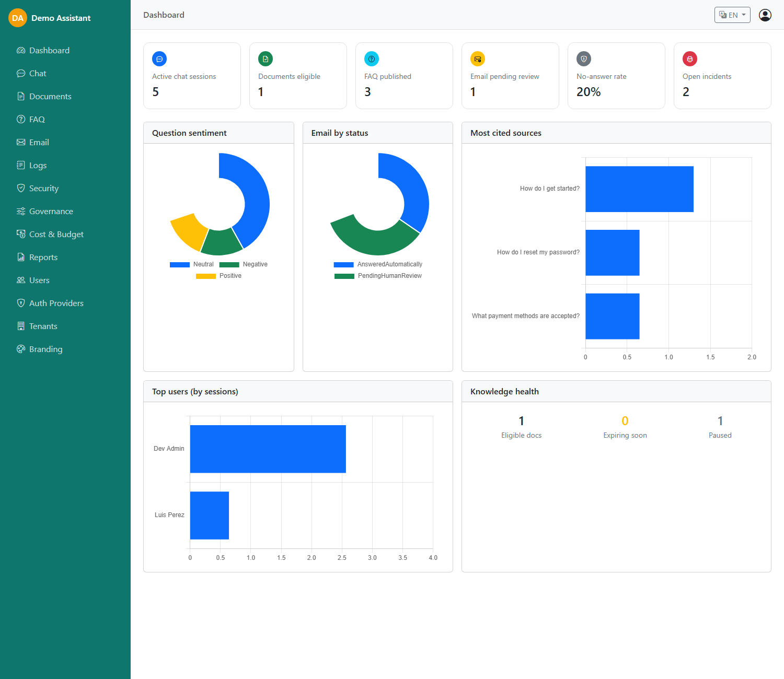
Task: Open the FAQ sidebar link
Action: [65, 120]
